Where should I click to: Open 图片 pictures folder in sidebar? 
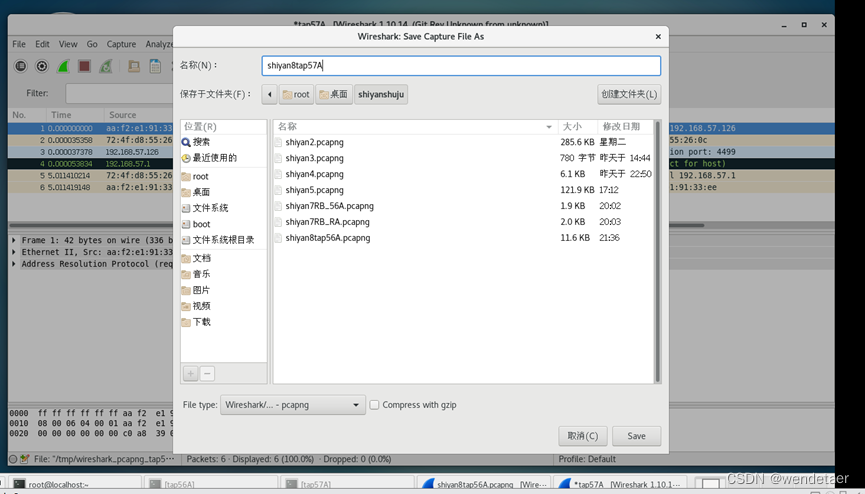pyautogui.click(x=195, y=290)
